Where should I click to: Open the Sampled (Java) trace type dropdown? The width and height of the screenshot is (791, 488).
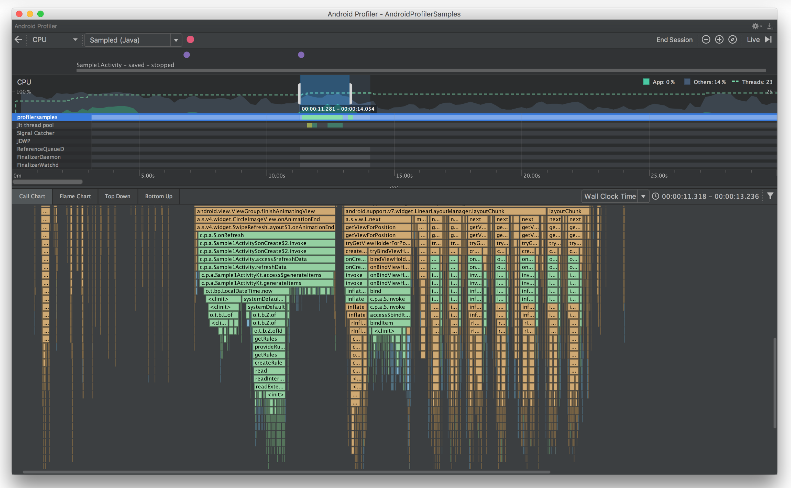(x=133, y=40)
